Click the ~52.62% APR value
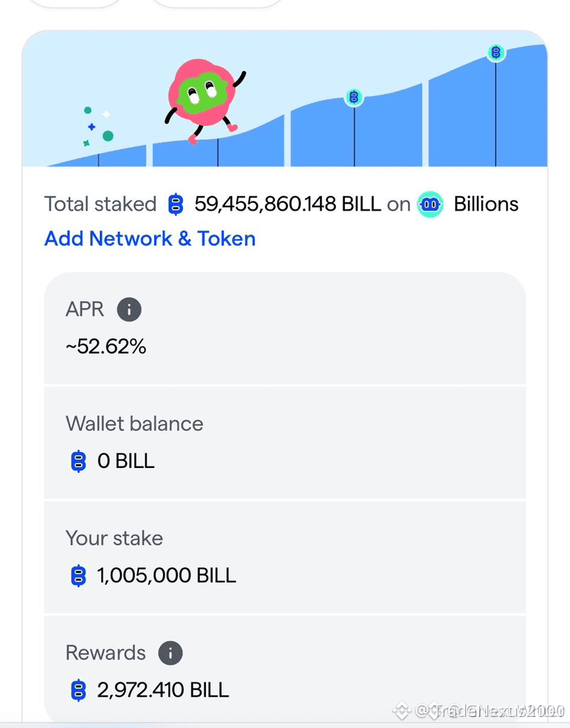The image size is (570, 728). pos(106,346)
